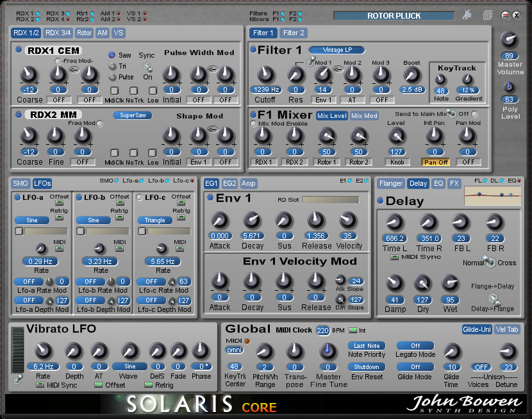Toggle the Delay MIDI Sync switch
The height and width of the screenshot is (419, 532).
click(394, 258)
